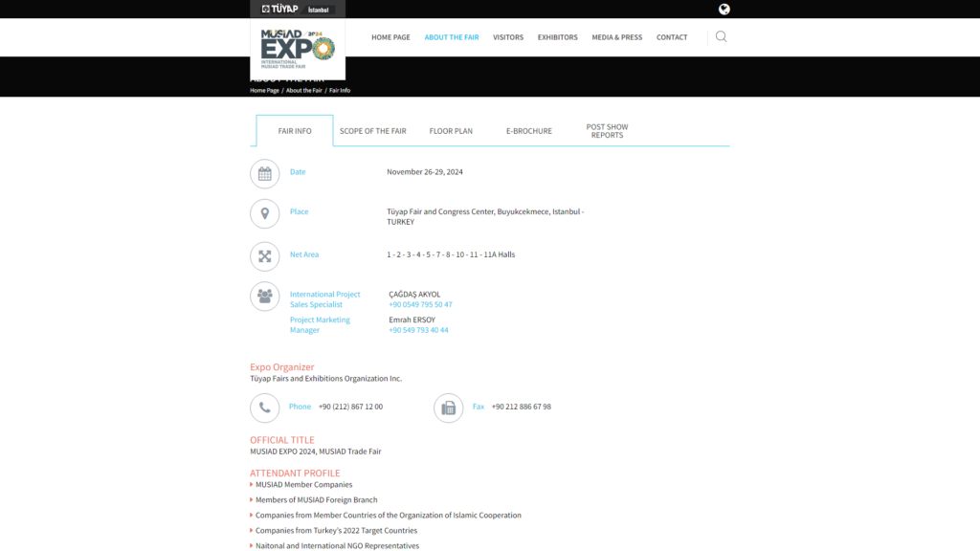Click the expand arrows Net Area icon
This screenshot has width=980, height=551.
[265, 256]
